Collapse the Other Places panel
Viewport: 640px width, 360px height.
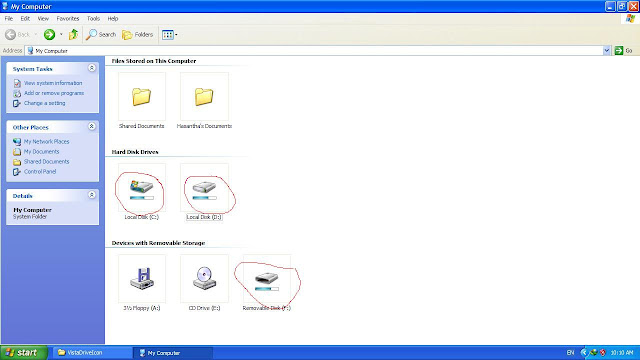92,127
